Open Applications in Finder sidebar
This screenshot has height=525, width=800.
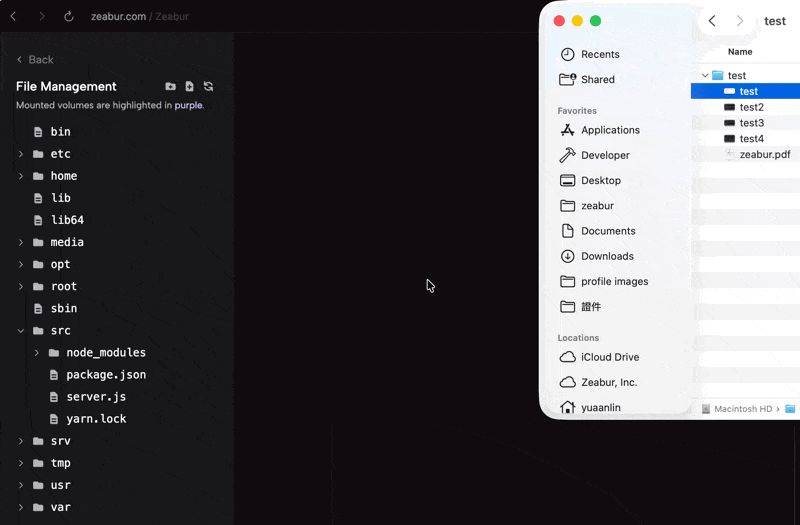[x=599, y=130]
